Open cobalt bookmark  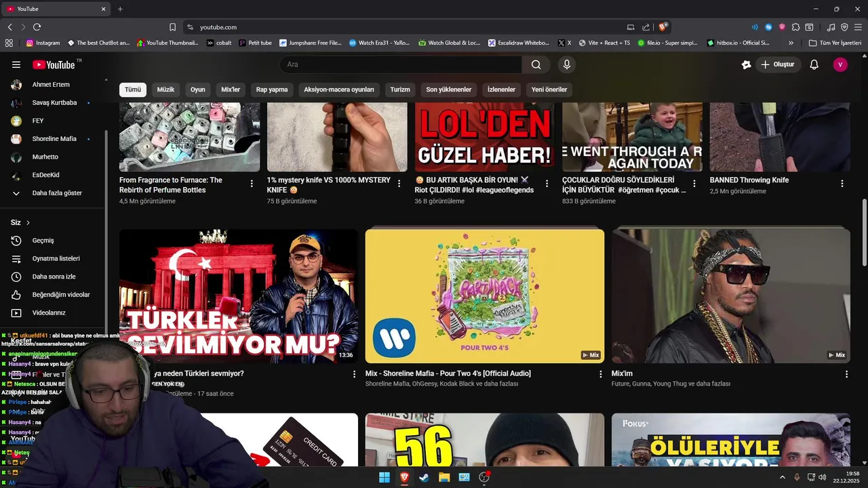(x=219, y=43)
